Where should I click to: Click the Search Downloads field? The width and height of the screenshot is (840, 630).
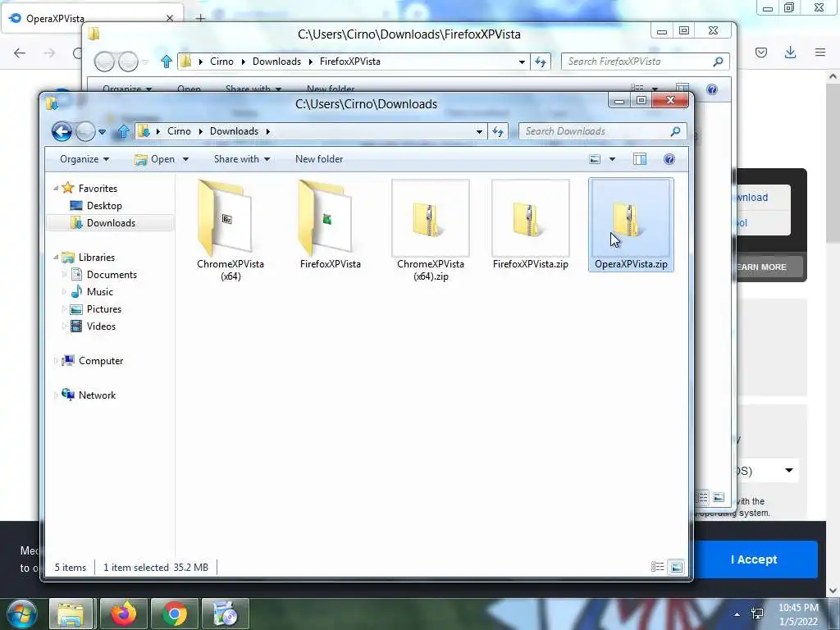[602, 131]
